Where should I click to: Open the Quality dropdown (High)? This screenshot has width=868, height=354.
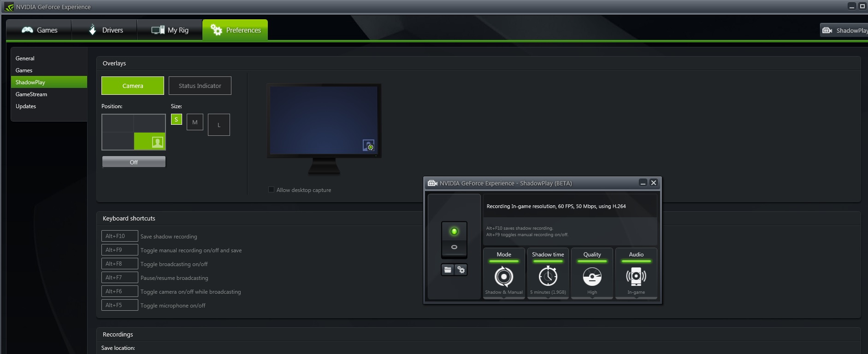(592, 274)
